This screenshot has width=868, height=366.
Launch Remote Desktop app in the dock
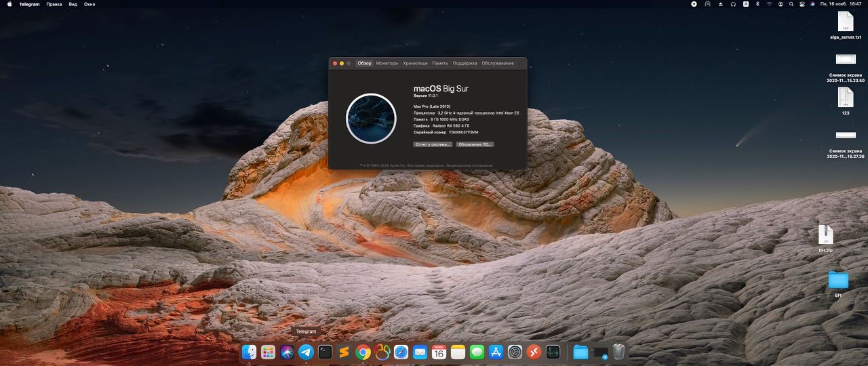pyautogui.click(x=534, y=352)
